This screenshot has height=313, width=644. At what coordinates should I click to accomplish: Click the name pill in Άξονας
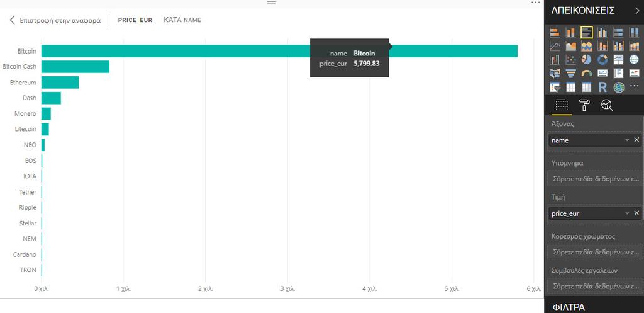point(596,140)
